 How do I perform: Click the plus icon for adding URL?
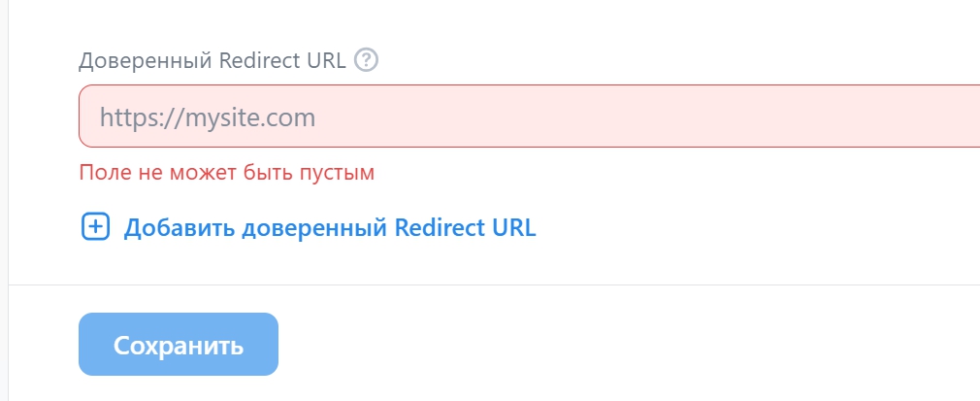click(x=94, y=228)
